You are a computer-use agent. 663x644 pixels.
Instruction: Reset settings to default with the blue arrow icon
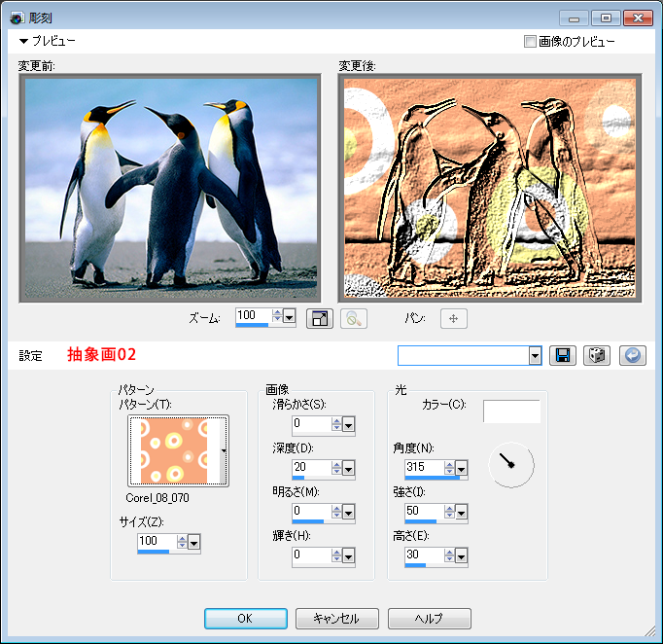[x=631, y=356]
